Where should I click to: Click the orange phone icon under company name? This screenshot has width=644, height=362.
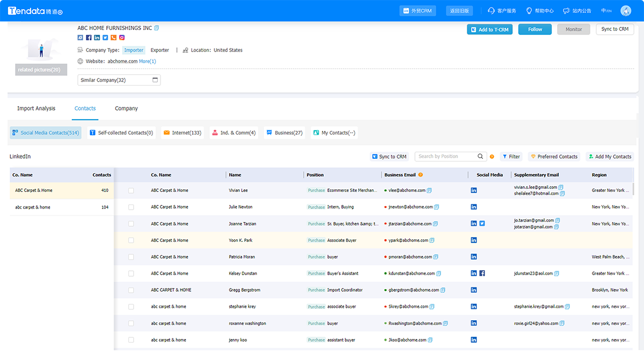point(113,38)
